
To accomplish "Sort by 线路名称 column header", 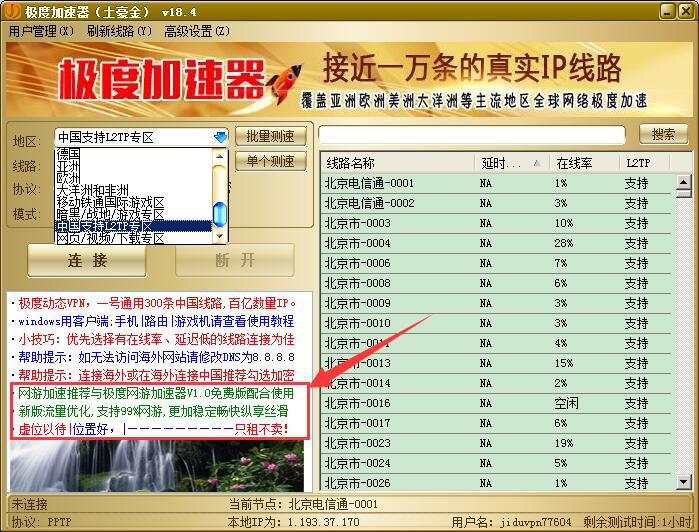I will tap(397, 163).
